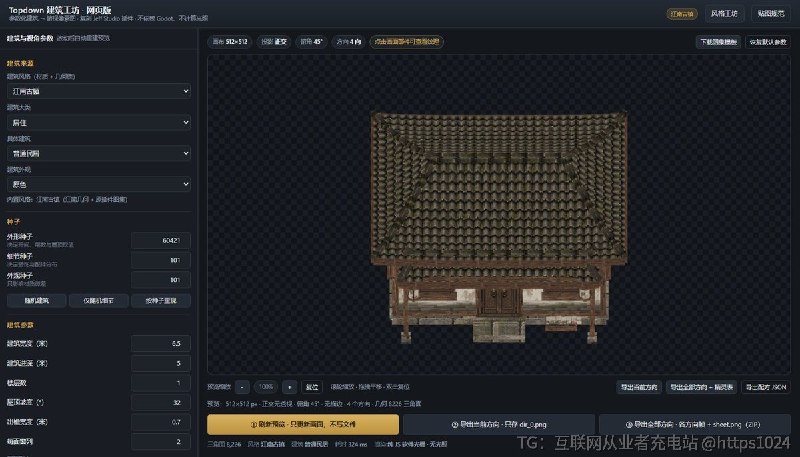Click the small 导出当前方向 button
This screenshot has width=800, height=457.
pyautogui.click(x=639, y=387)
